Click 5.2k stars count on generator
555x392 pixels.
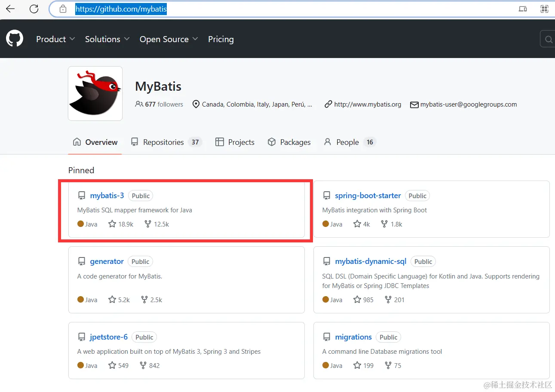click(x=124, y=300)
